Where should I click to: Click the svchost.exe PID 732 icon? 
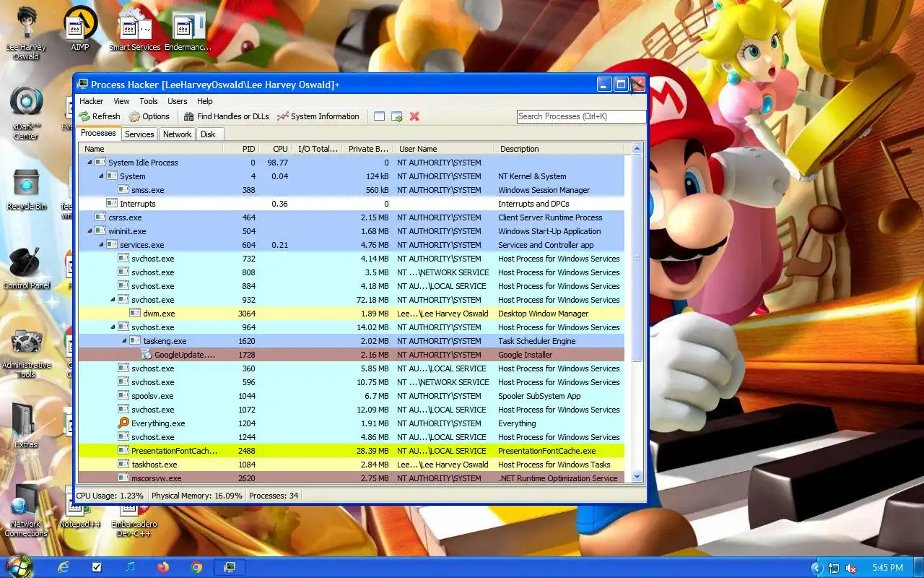(x=123, y=259)
